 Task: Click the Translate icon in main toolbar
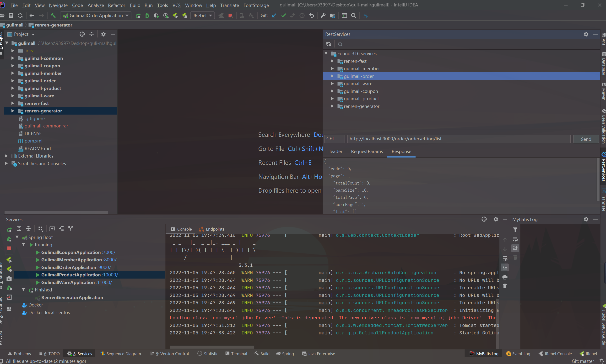pos(365,16)
